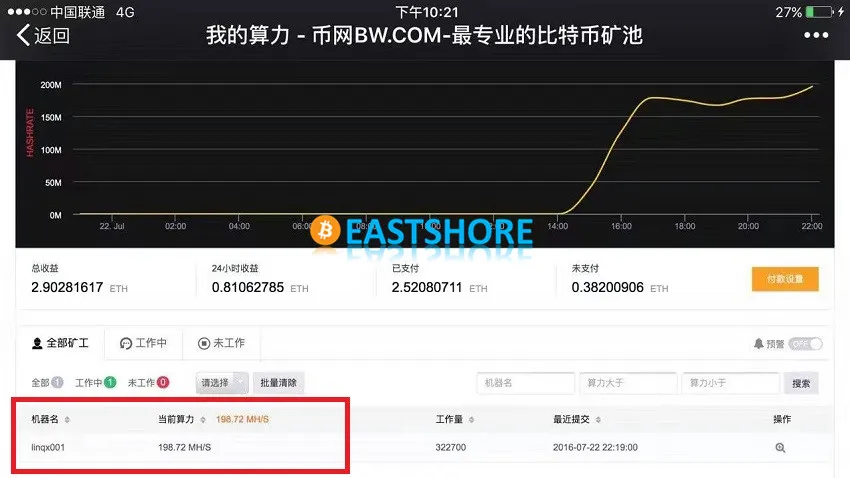Focus the 算力大于 input field

click(628, 383)
